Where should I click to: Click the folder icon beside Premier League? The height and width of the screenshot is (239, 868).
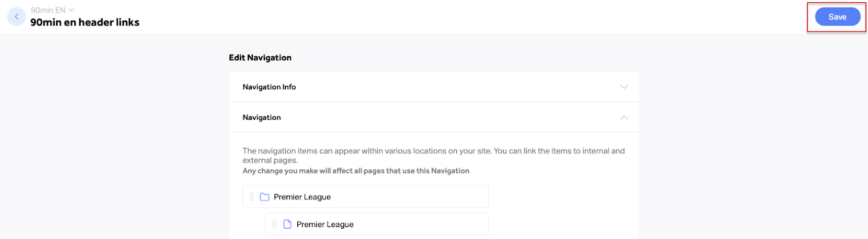(x=265, y=197)
